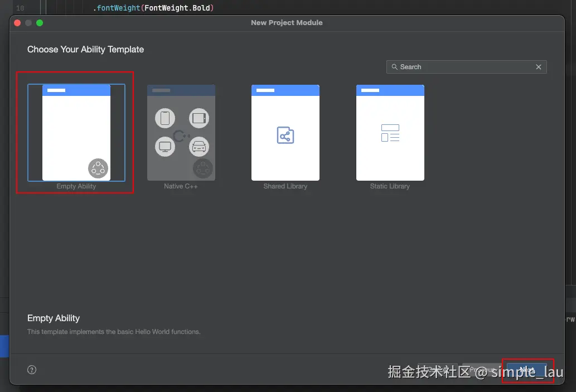Click the green maximize window button
576x392 pixels.
40,23
